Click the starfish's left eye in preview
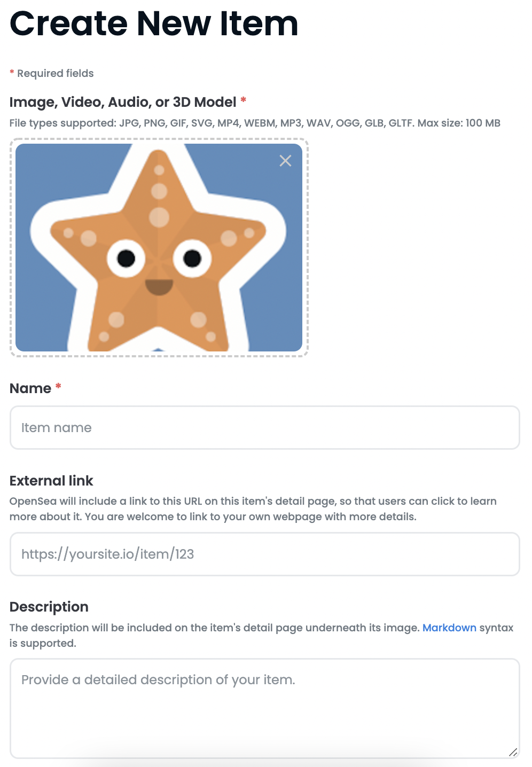Image resolution: width=532 pixels, height=767 pixels. 126,259
